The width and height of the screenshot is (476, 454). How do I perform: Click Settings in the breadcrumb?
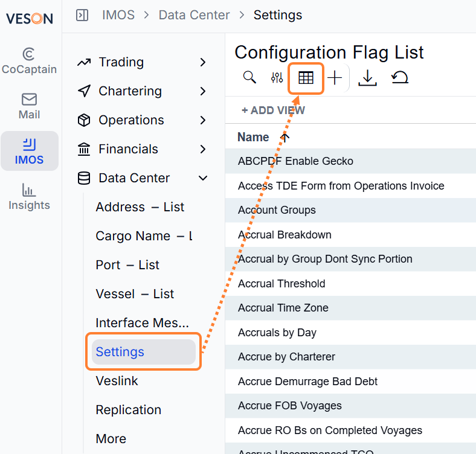tap(278, 15)
